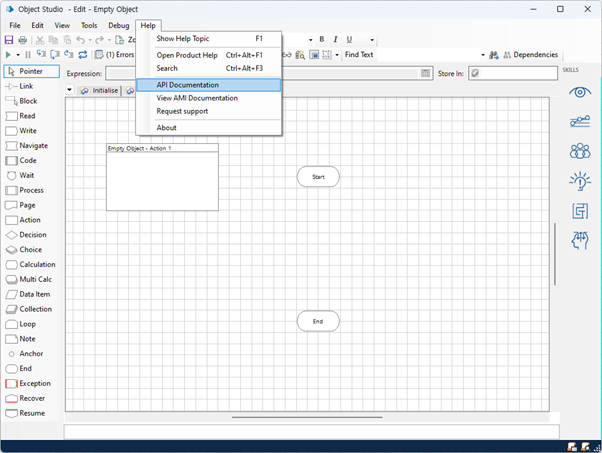The image size is (602, 453).
Task: Click the people group skill icon
Action: point(579,152)
